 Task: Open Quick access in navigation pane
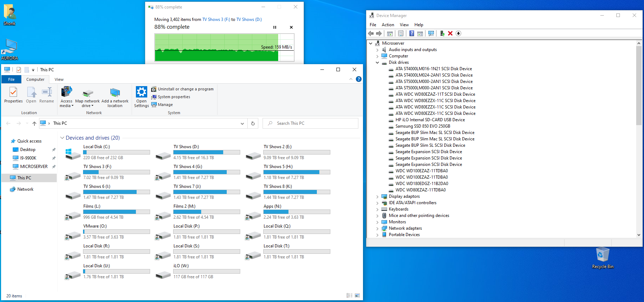pos(29,141)
